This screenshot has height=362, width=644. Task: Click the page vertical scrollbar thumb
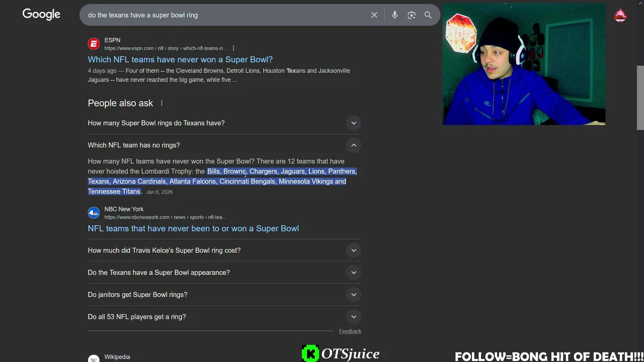pos(640,98)
